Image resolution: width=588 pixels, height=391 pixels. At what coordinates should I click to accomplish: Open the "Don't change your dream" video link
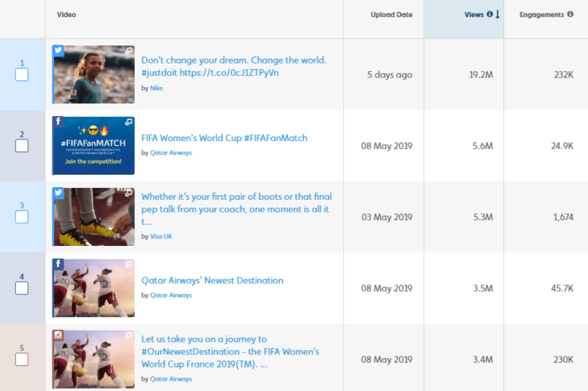pyautogui.click(x=234, y=67)
